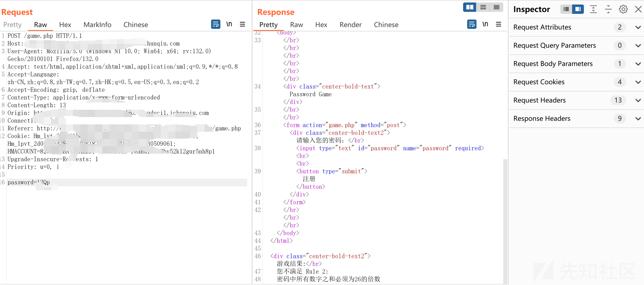Click the Content-Length: 13 header line
The width and height of the screenshot is (644, 285).
pos(37,105)
